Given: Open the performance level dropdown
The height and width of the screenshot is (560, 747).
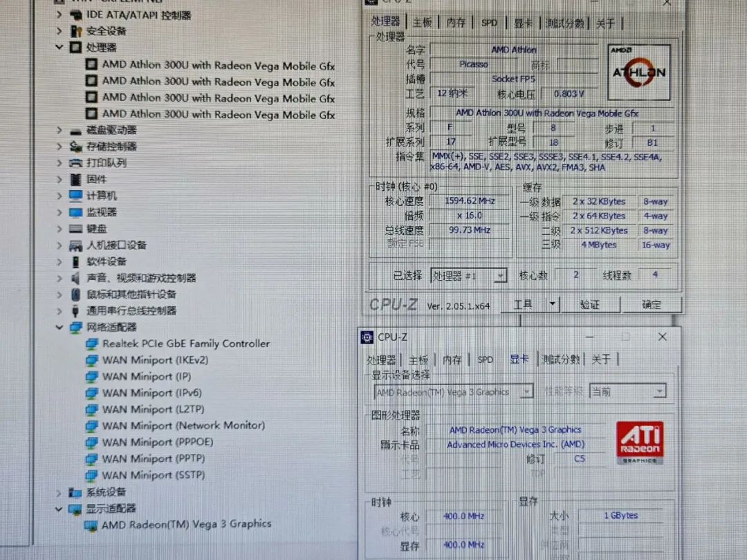Looking at the screenshot, I should pyautogui.click(x=659, y=391).
